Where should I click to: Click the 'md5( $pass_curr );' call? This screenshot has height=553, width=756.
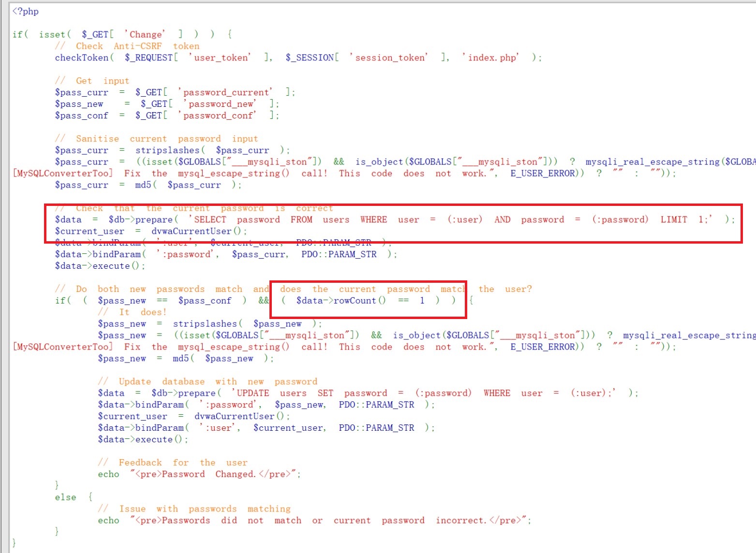pos(189,185)
